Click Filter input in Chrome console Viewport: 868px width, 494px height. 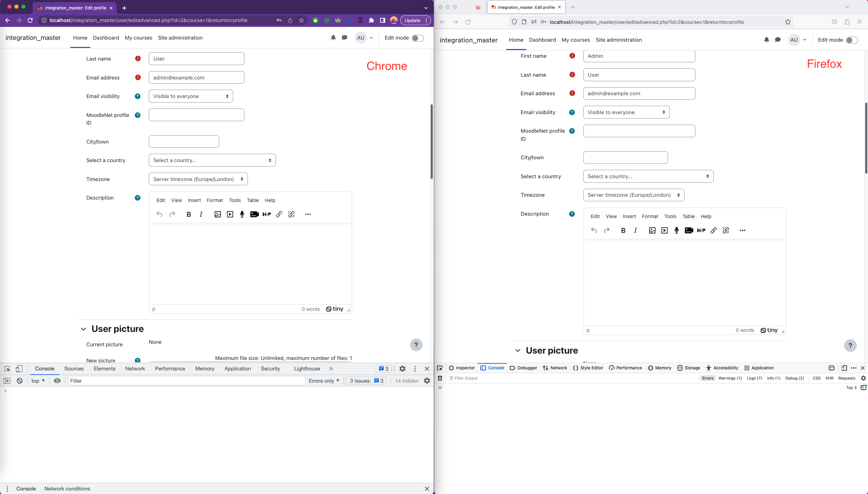coord(187,381)
